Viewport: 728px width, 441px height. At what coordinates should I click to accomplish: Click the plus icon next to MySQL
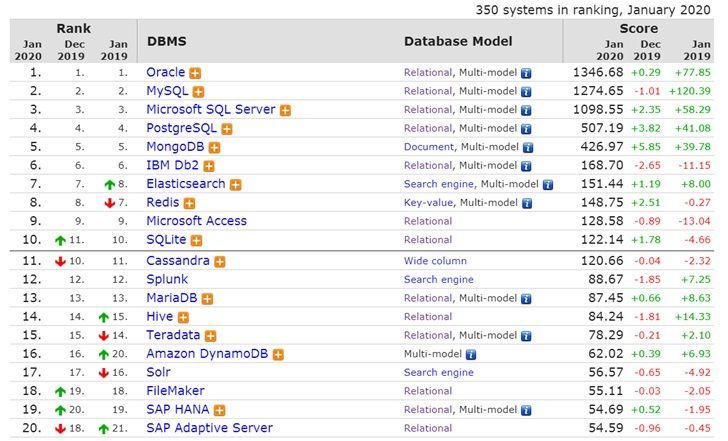199,92
